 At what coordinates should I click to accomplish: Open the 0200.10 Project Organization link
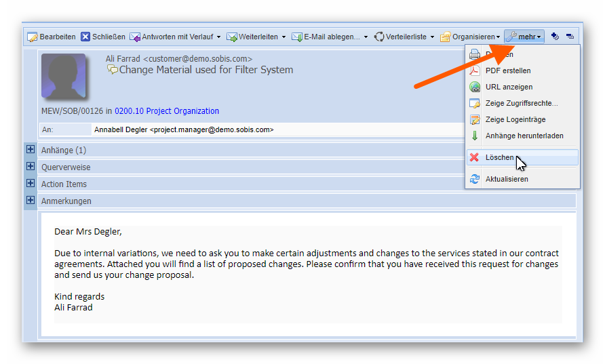pos(166,111)
